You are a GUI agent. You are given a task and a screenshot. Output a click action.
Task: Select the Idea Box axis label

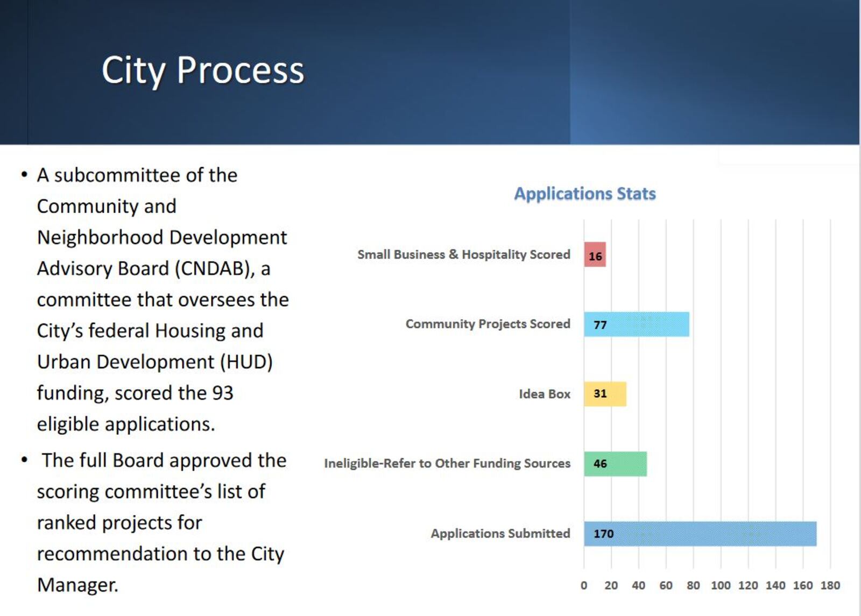coord(544,394)
